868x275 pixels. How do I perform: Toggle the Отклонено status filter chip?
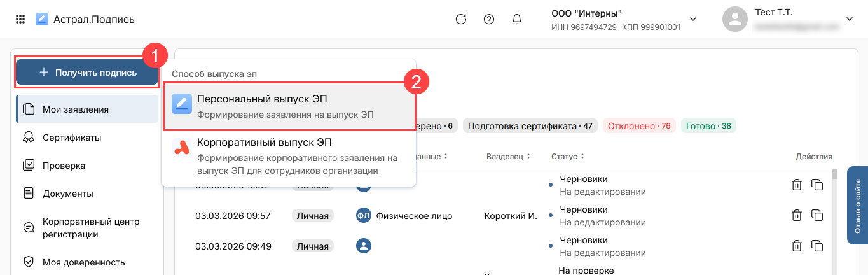coord(639,126)
